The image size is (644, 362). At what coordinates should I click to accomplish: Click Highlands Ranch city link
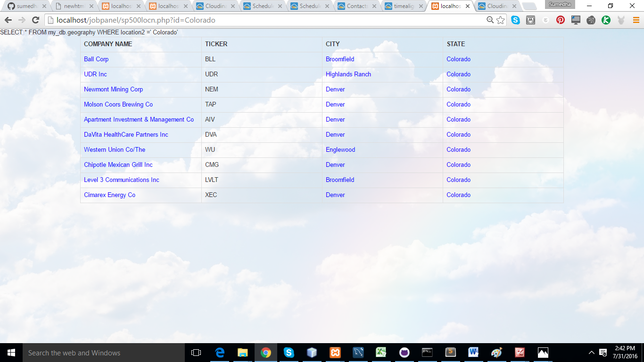tap(348, 74)
